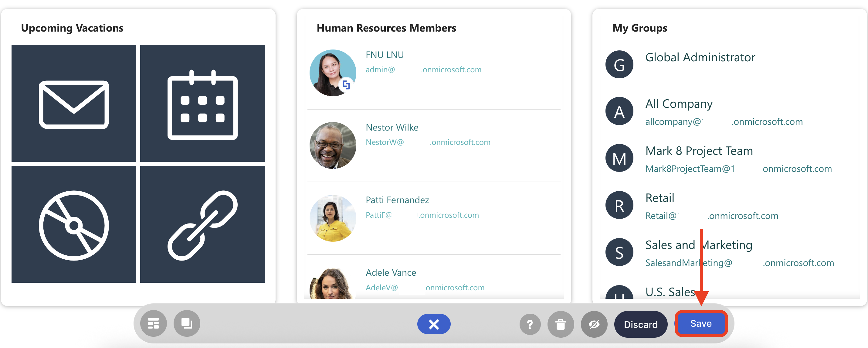868x348 pixels.
Task: Click the Discard button
Action: click(x=640, y=324)
